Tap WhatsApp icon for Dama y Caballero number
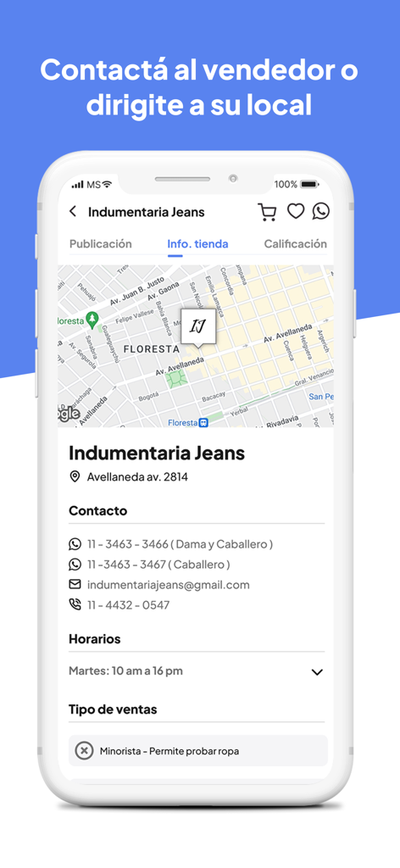This screenshot has height=868, width=400. coord(75,544)
